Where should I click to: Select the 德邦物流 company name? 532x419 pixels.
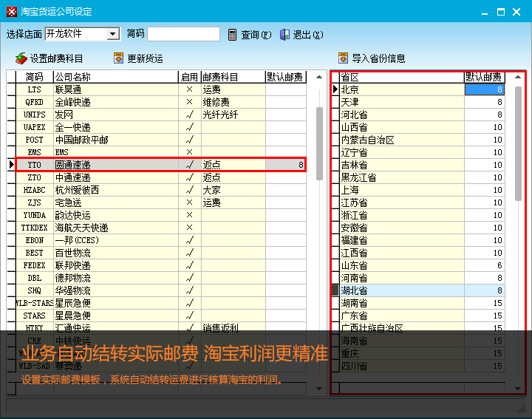[x=72, y=278]
